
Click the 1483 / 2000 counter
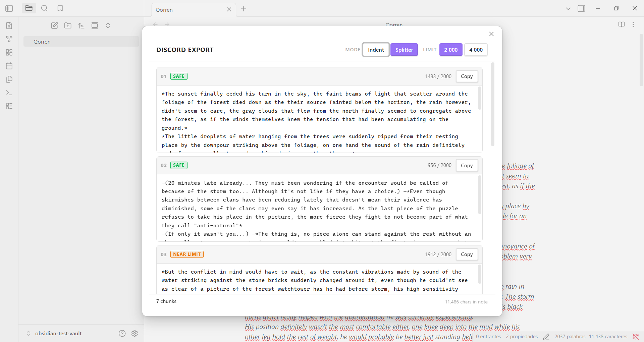pyautogui.click(x=438, y=76)
